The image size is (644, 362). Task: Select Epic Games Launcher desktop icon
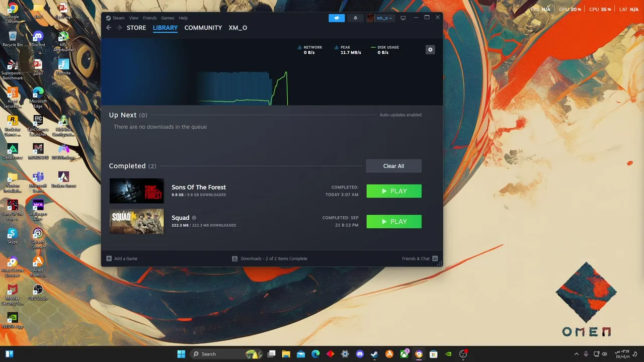click(38, 126)
